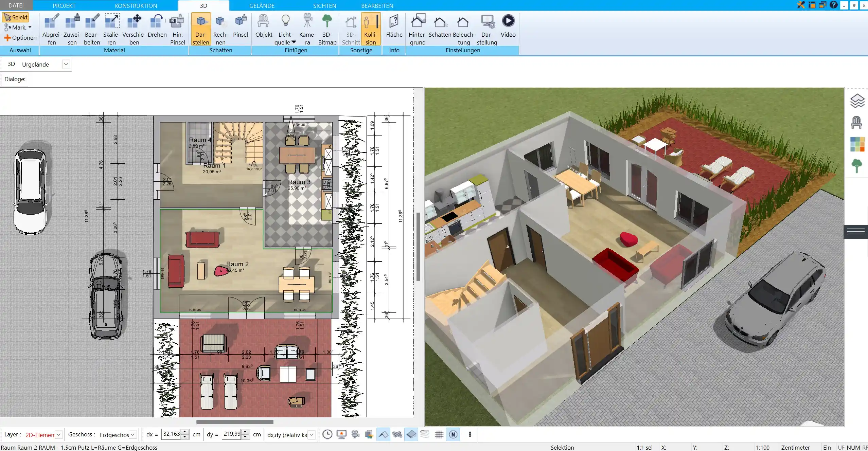The width and height of the screenshot is (868, 451).
Task: Click the wrench settings icon in title bar
Action: click(801, 5)
